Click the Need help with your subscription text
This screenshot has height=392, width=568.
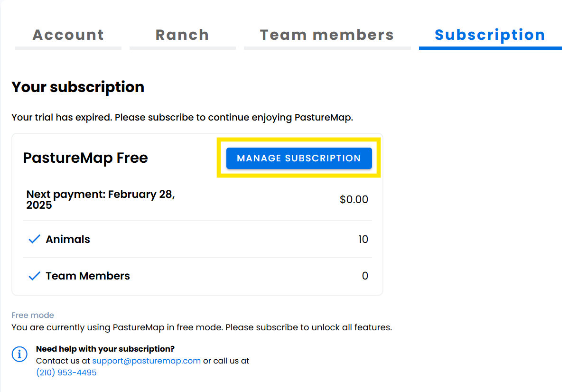(x=105, y=349)
